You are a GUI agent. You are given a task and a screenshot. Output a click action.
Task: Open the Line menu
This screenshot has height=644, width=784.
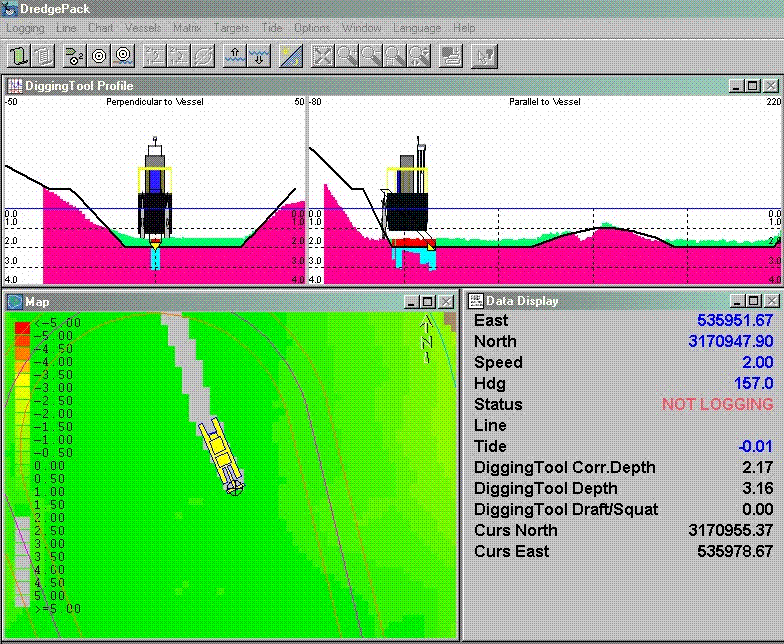click(66, 28)
